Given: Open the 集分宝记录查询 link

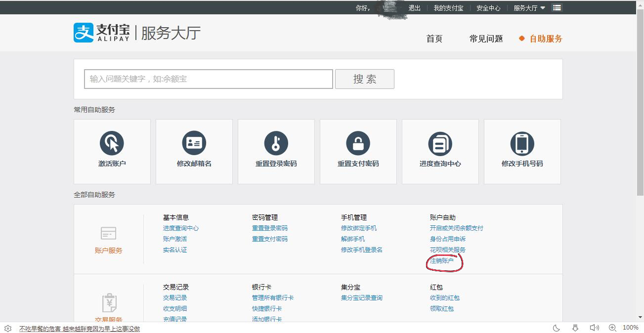Looking at the screenshot, I should click(x=362, y=298).
